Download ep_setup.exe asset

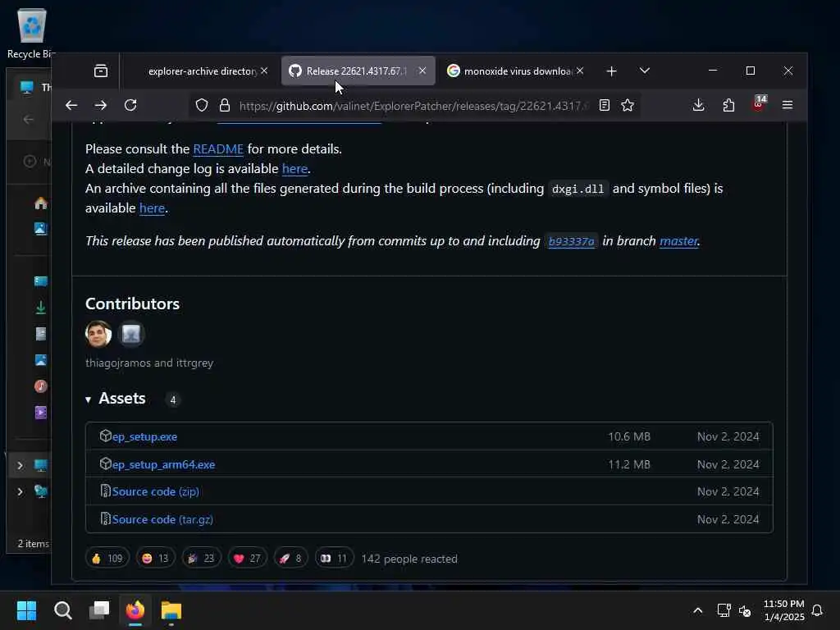tap(144, 436)
